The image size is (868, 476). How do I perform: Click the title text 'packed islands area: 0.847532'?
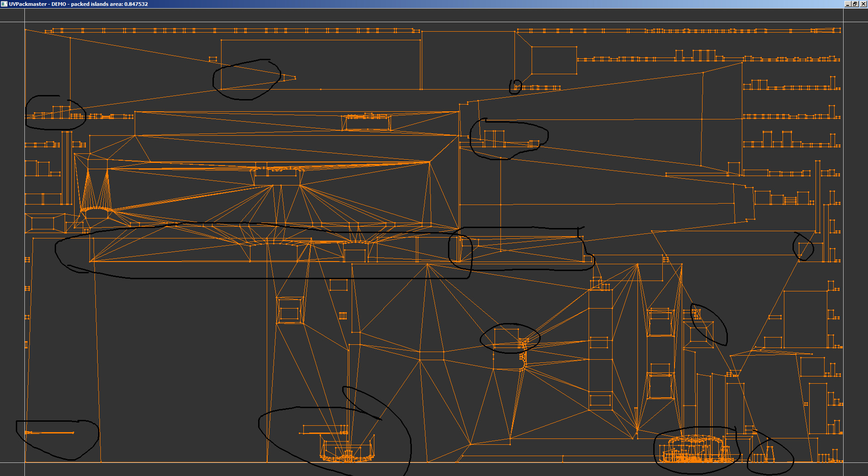click(x=109, y=4)
